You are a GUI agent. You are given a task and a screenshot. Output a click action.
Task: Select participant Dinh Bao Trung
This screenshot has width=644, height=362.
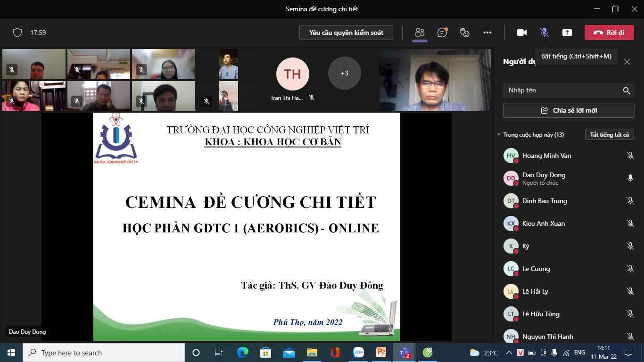tap(545, 201)
